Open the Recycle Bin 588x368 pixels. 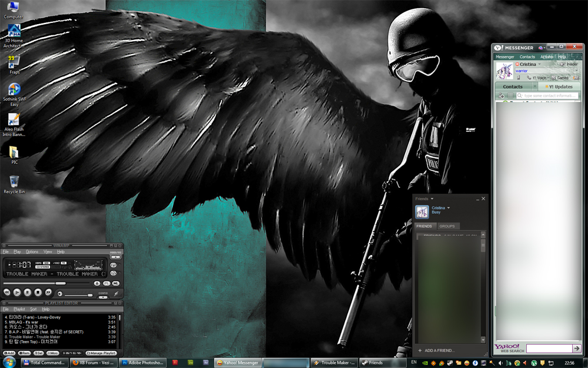(x=14, y=184)
